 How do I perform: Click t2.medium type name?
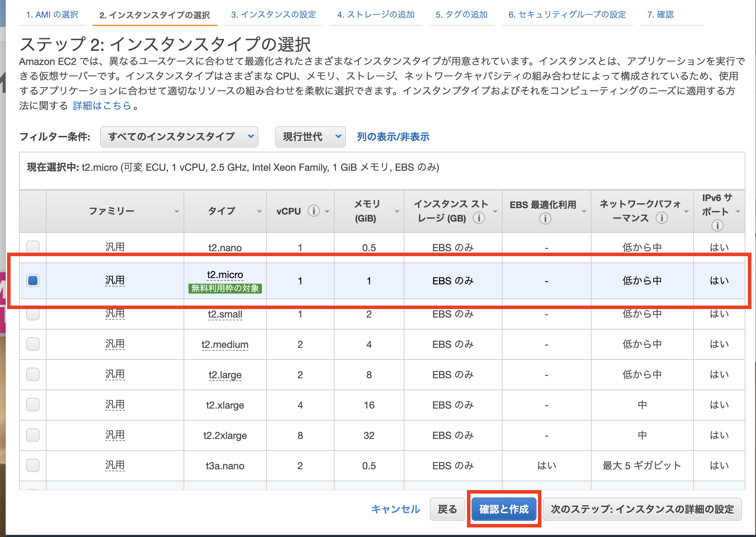pyautogui.click(x=225, y=344)
